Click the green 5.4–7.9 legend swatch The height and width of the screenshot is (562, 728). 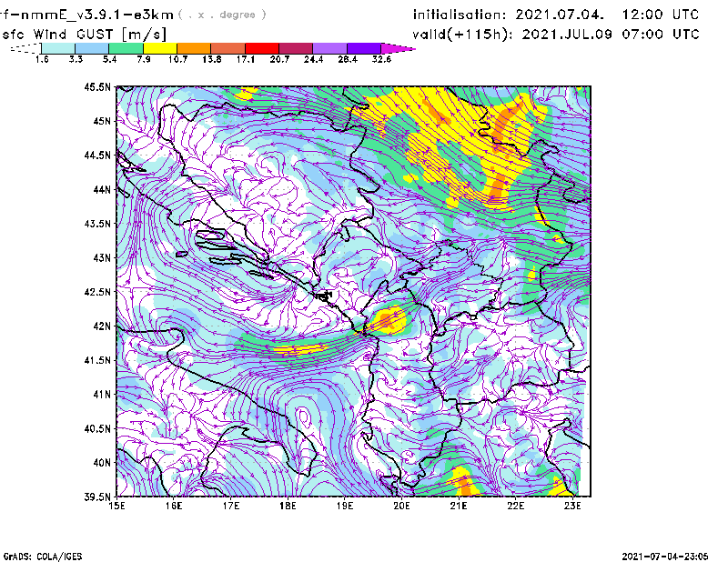click(x=126, y=48)
